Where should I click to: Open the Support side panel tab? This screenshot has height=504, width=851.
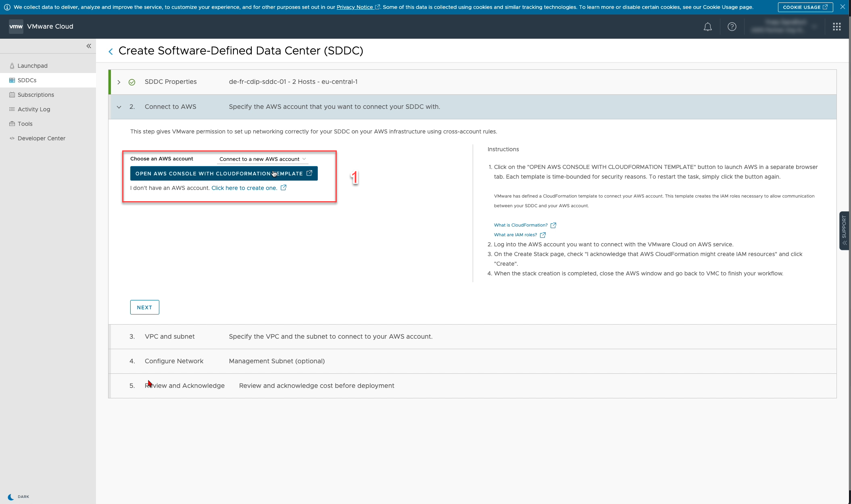coord(844,231)
